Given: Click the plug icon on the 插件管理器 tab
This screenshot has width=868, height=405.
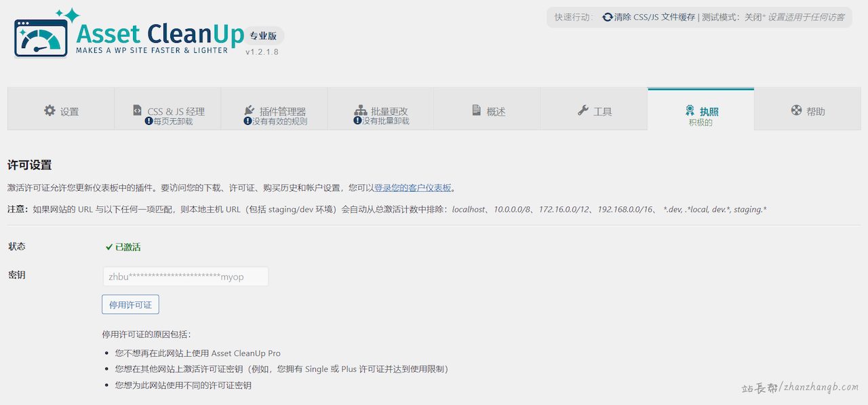Looking at the screenshot, I should coord(249,111).
